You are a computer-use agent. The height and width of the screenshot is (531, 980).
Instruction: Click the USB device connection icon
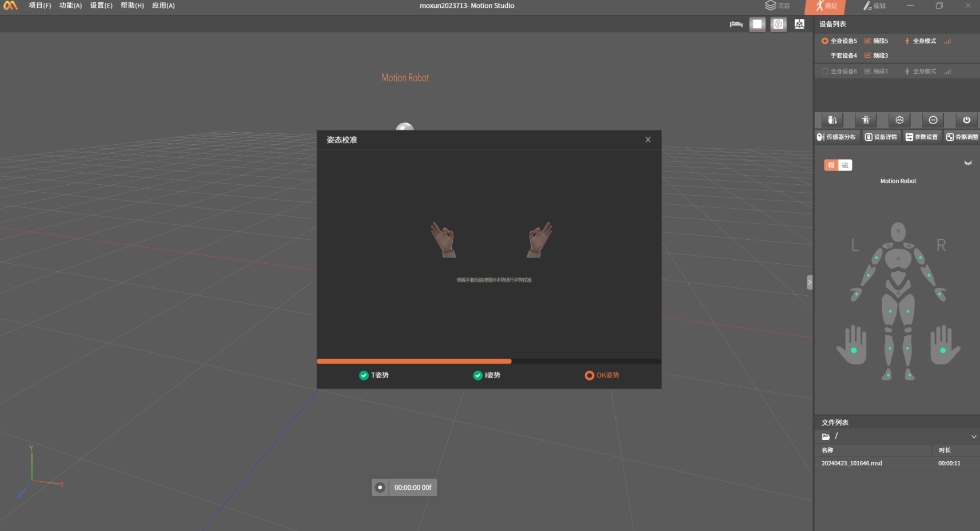pyautogui.click(x=832, y=120)
